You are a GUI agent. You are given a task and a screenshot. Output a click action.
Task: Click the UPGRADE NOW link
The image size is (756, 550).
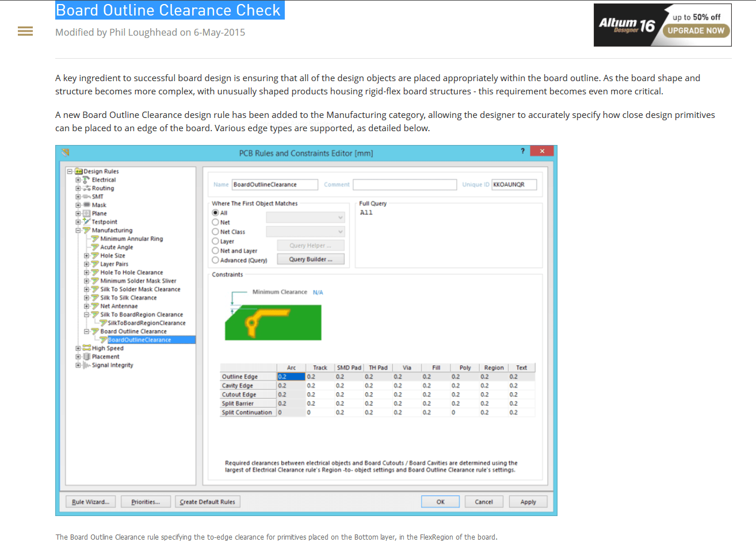(x=696, y=31)
